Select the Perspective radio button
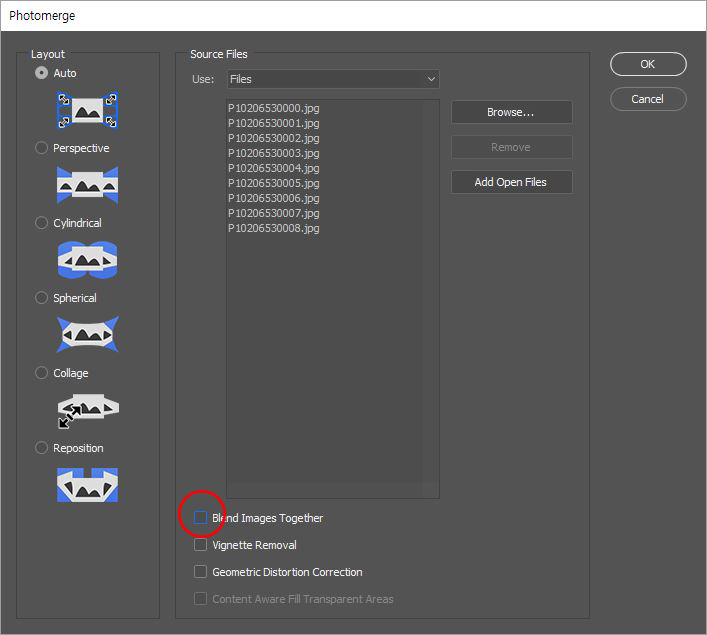This screenshot has height=635, width=707. [41, 148]
